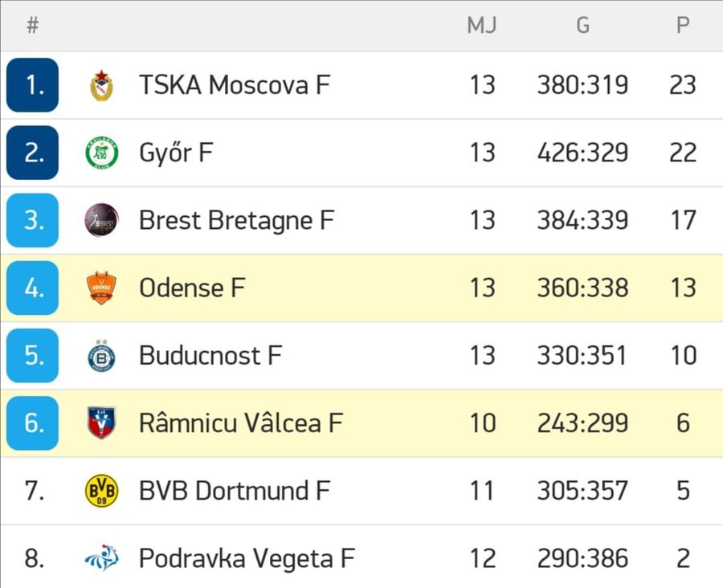
Task: Open highlighted Odense F team name
Action: point(192,288)
